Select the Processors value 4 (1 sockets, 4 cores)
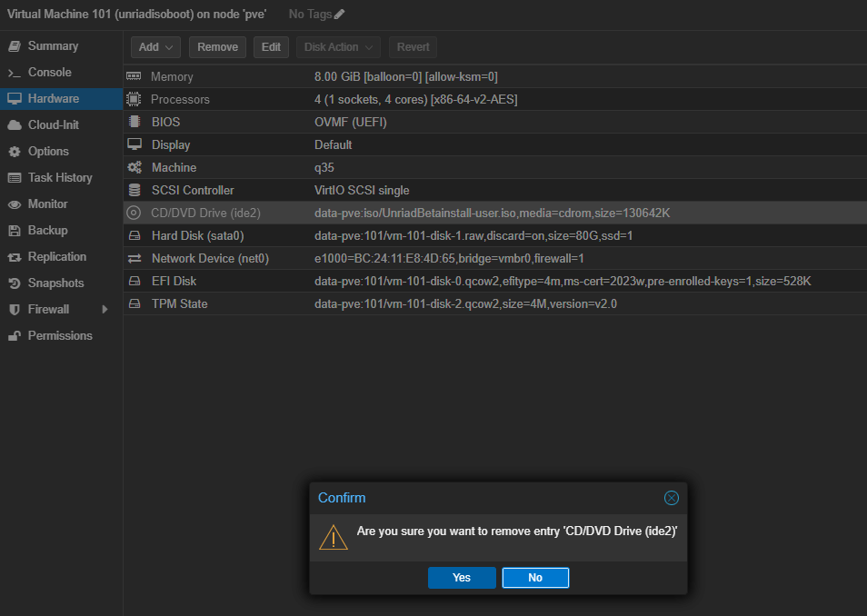This screenshot has height=616, width=867. [x=416, y=100]
